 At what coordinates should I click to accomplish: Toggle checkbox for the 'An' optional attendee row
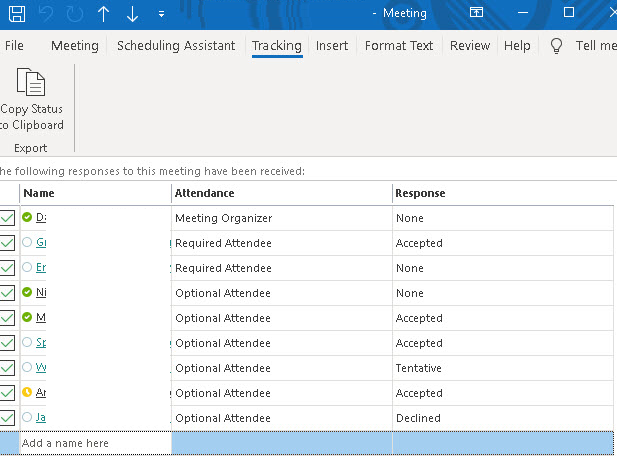(7, 393)
